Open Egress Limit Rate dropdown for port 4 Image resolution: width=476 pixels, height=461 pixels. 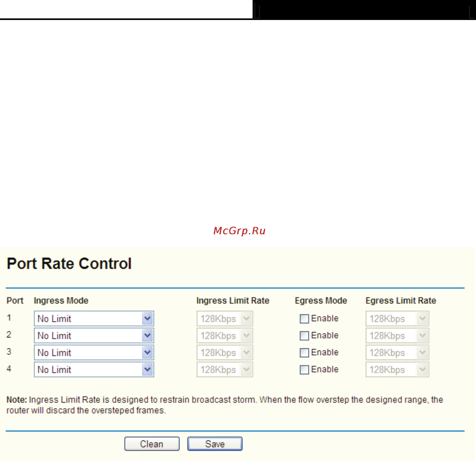397,369
